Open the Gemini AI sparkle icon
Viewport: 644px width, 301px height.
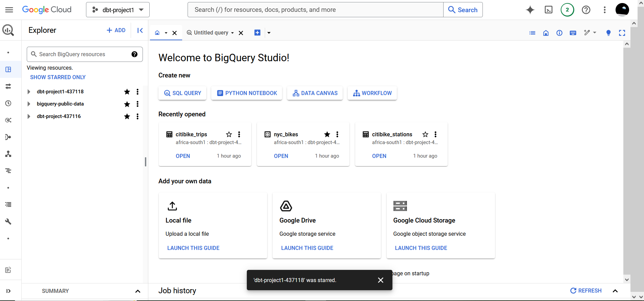(530, 10)
